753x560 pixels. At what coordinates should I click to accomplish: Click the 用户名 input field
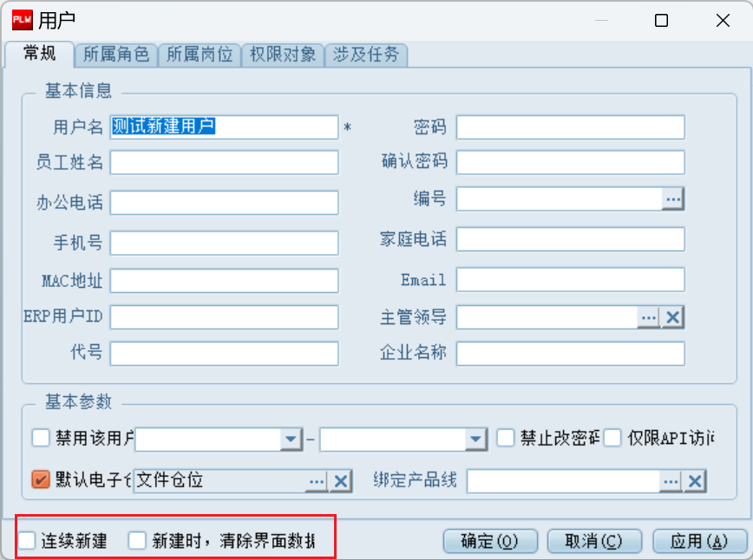point(225,127)
